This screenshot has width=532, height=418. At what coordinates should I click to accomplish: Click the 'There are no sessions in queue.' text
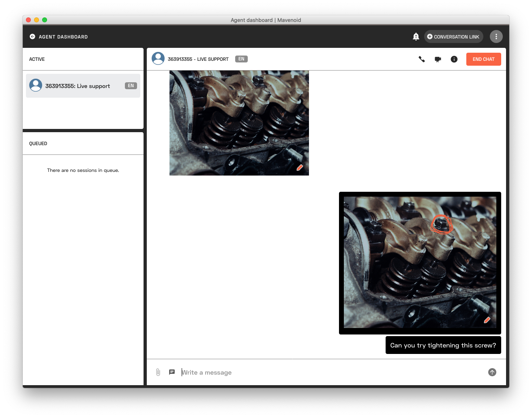83,170
